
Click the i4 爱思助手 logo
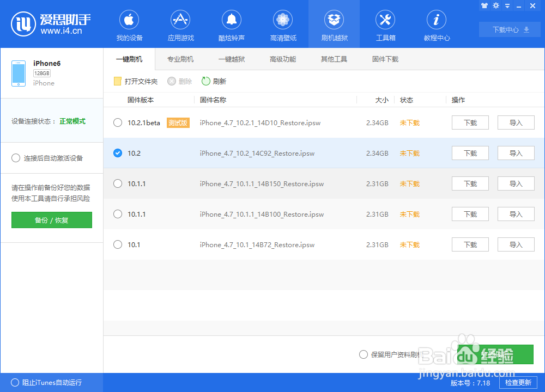(x=51, y=24)
